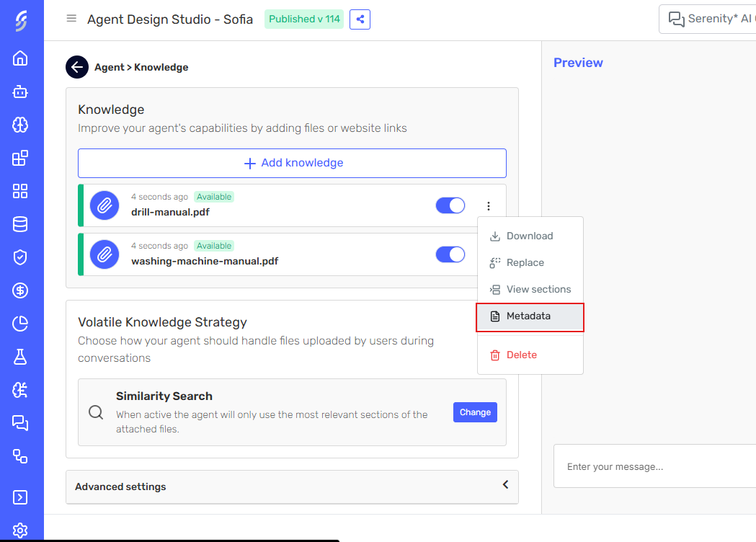Viewport: 756px width, 542px height.
Task: Expand the Advanced settings chevron
Action: (505, 484)
